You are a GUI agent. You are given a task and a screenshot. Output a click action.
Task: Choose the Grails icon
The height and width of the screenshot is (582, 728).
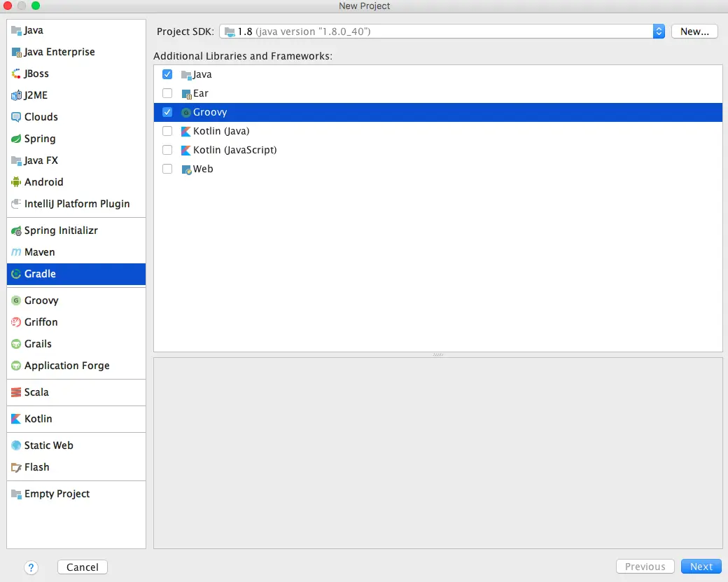click(16, 344)
